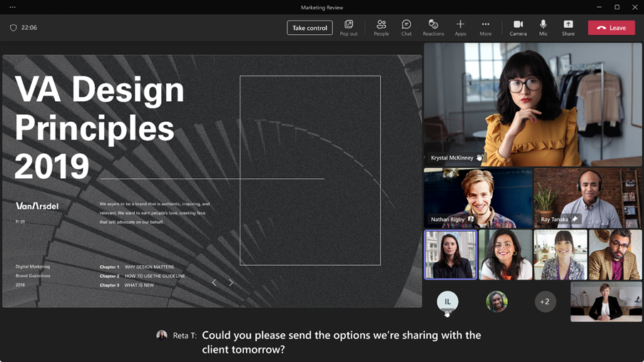Click the live caption text from Reta T
Screen dimensions: 644x362
click(342, 342)
